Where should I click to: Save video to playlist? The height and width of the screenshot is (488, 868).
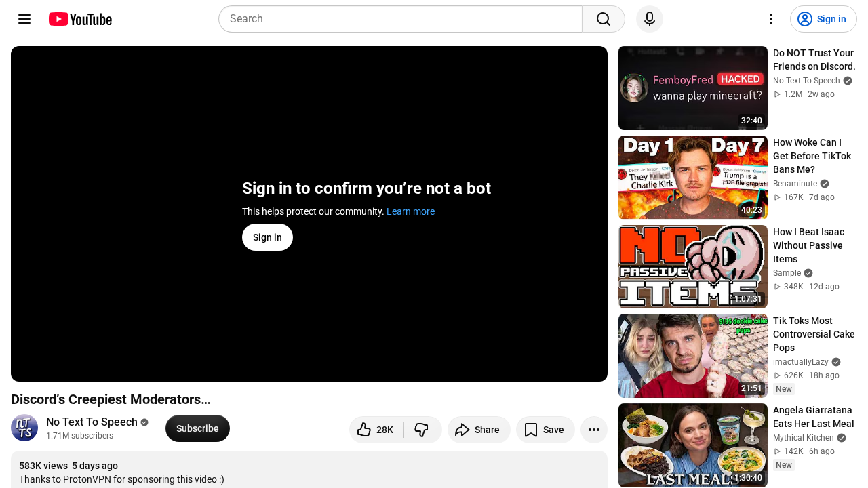pyautogui.click(x=545, y=430)
